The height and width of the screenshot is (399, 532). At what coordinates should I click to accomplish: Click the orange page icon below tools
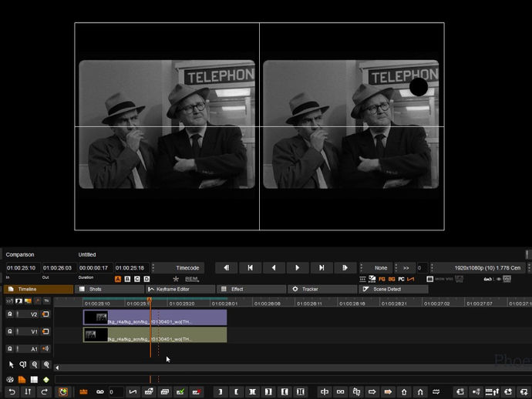[x=22, y=380]
